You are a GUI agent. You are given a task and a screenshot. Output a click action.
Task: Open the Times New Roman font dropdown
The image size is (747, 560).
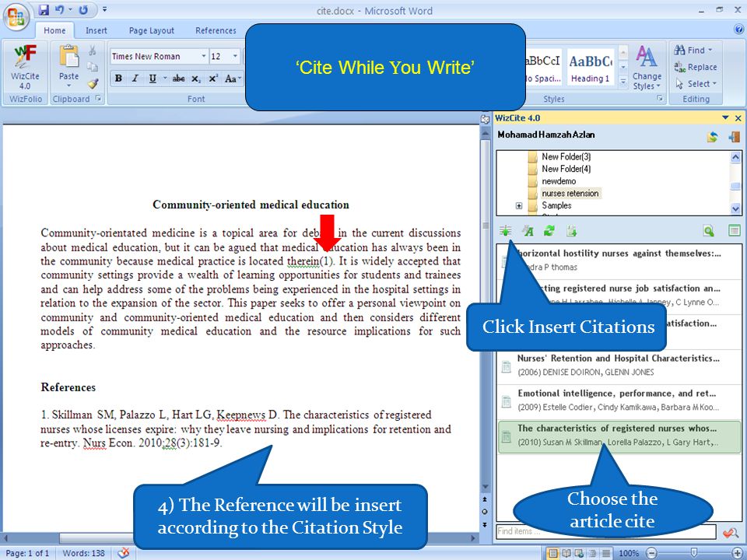[203, 56]
